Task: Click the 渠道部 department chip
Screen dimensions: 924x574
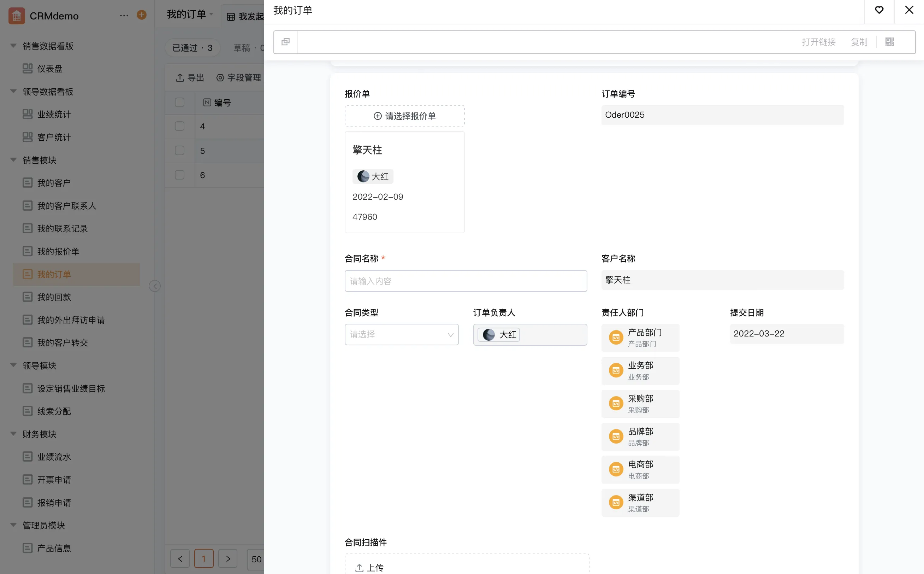Action: pyautogui.click(x=640, y=503)
